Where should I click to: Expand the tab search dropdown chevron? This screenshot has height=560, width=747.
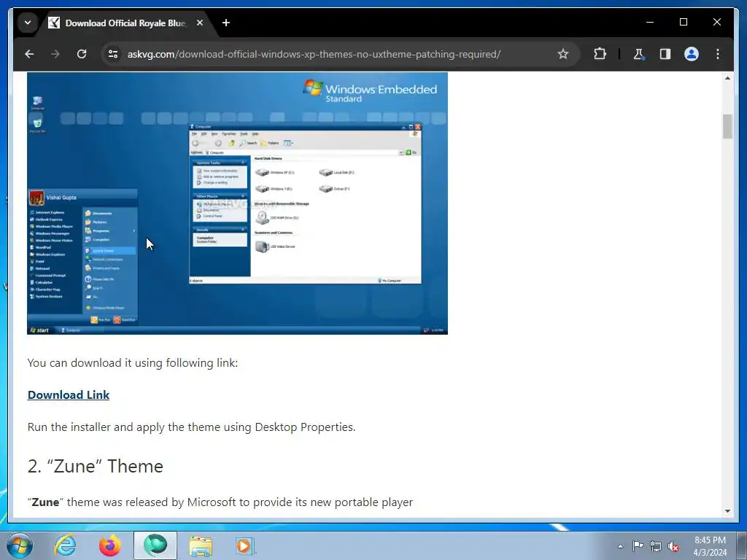tap(28, 23)
